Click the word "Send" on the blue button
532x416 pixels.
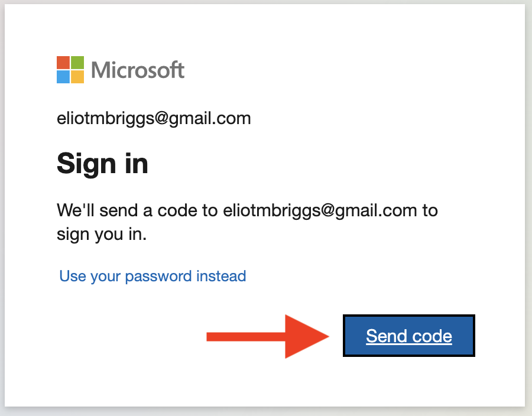387,336
